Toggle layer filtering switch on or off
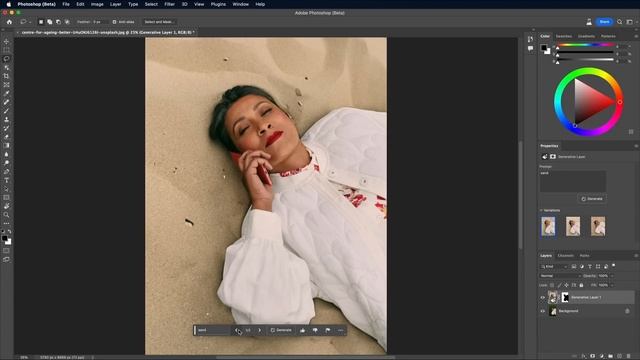Image resolution: width=640 pixels, height=360 pixels. click(x=613, y=266)
